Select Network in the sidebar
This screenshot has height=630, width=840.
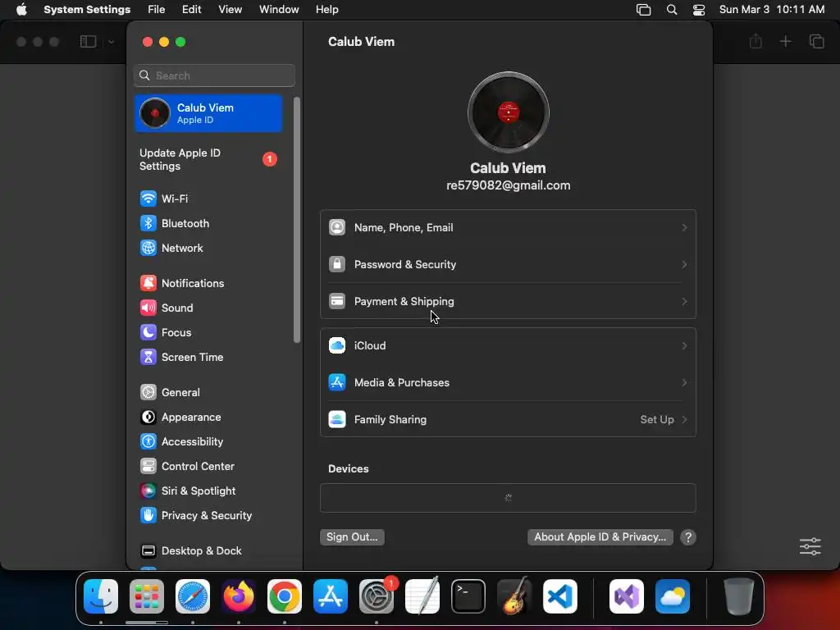click(x=171, y=248)
